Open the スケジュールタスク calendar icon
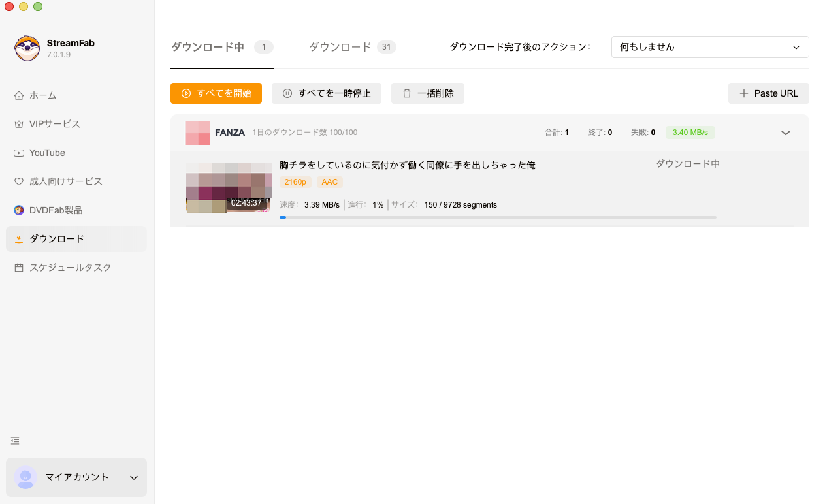Image resolution: width=825 pixels, height=504 pixels. pyautogui.click(x=19, y=268)
